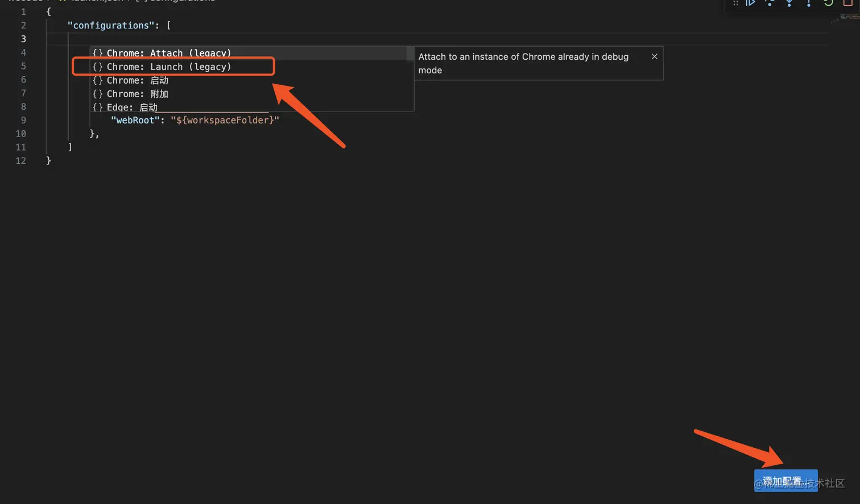The image size is (860, 504).
Task: Click line number 2 in the gutter
Action: point(23,25)
